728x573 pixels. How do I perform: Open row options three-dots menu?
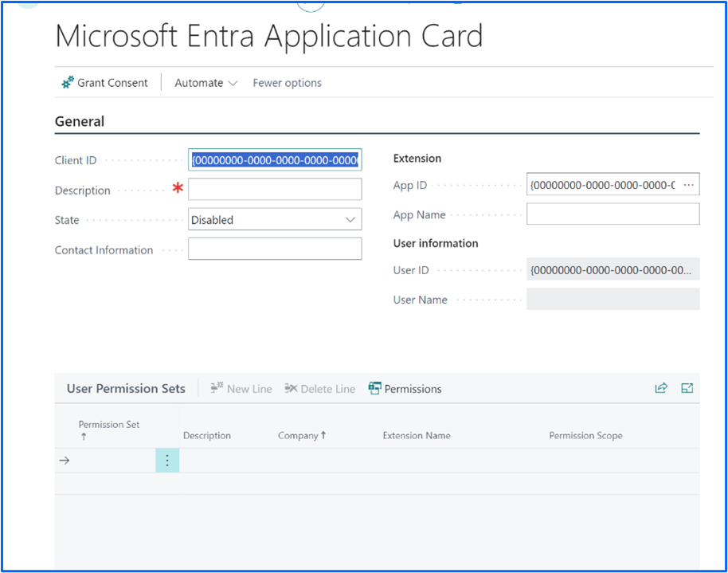tap(167, 461)
